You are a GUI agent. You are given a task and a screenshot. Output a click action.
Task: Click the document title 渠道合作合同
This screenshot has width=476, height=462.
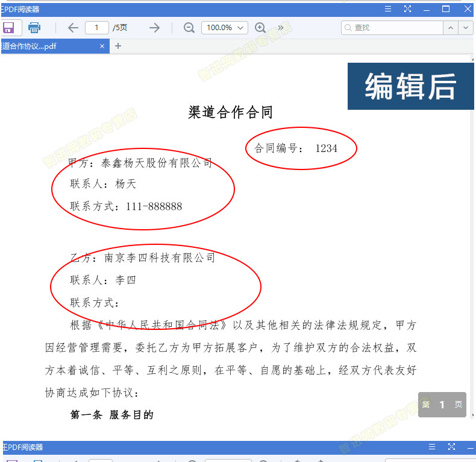click(x=231, y=112)
